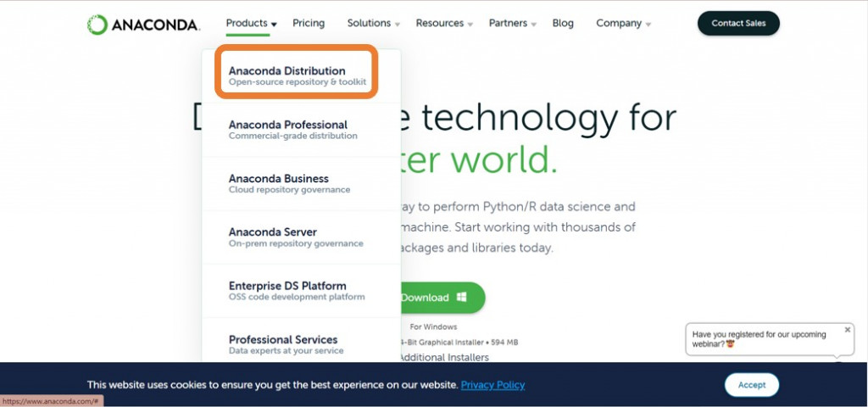Viewport: 868px width, 407px height.
Task: Expand the Resources menu
Action: click(x=444, y=23)
